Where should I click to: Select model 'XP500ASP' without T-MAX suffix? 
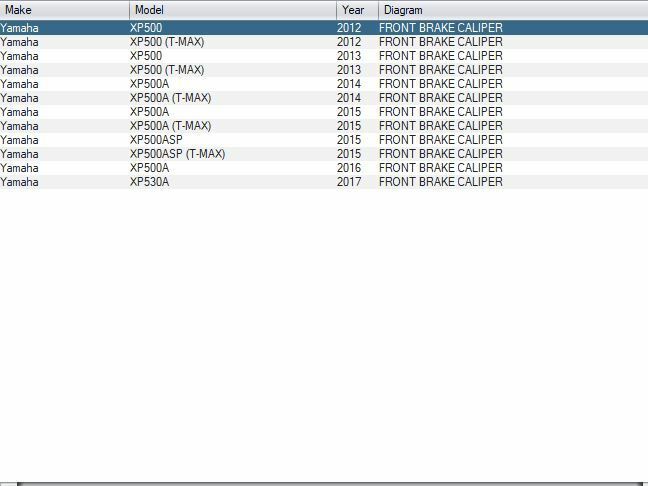coord(156,140)
